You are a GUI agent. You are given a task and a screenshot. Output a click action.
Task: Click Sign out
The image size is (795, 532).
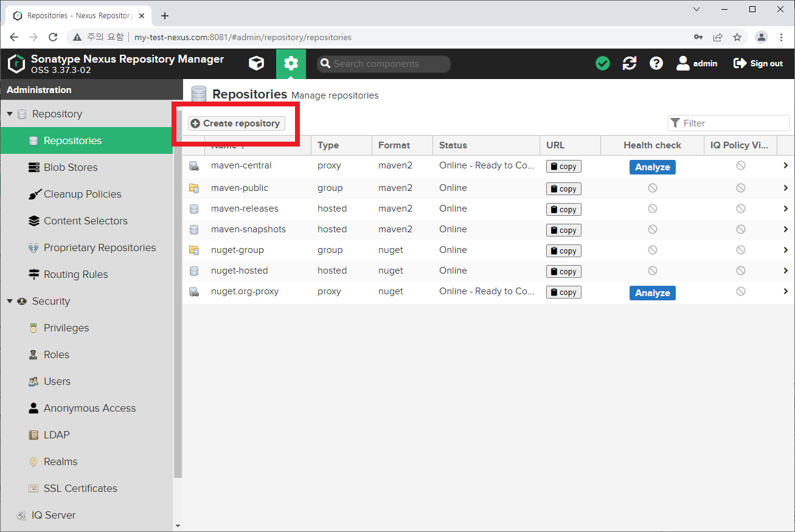coord(759,63)
